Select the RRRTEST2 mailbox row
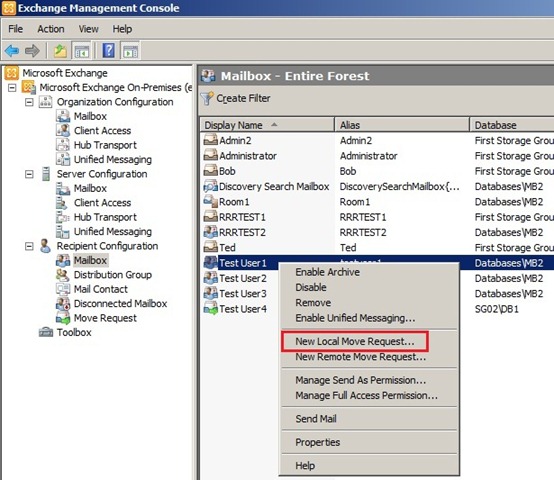 pyautogui.click(x=377, y=232)
